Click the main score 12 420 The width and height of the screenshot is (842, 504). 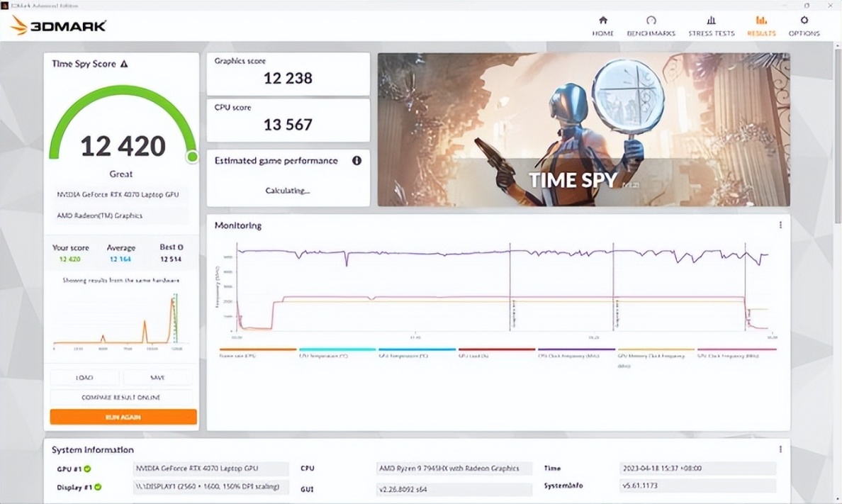coord(123,146)
